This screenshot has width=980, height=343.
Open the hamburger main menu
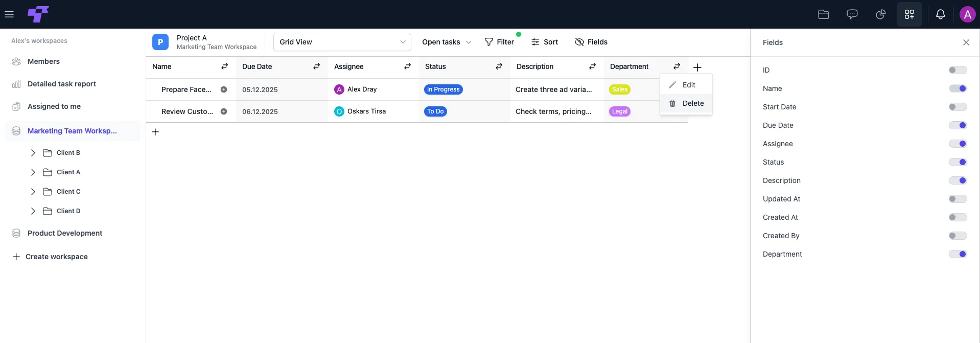tap(9, 14)
